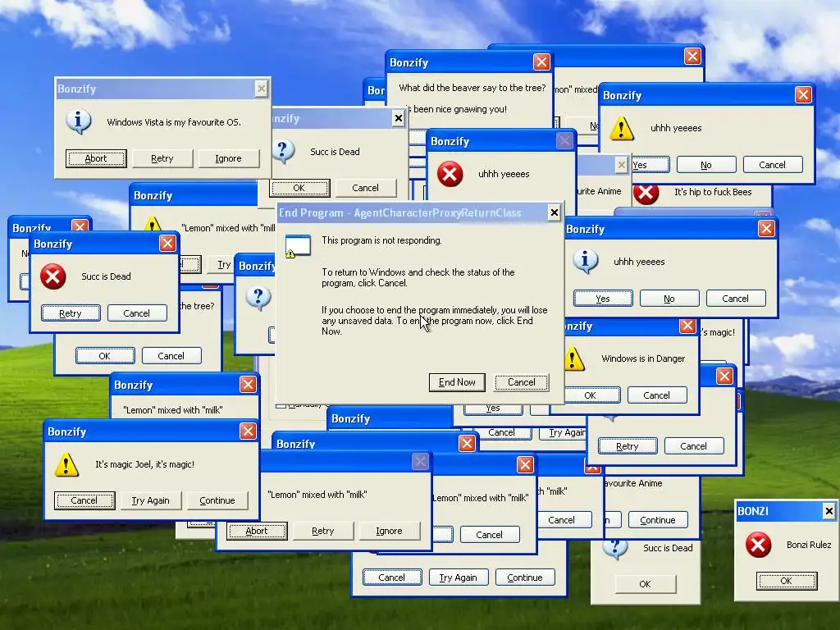Click OK in Succ is Dead question dialog
Viewport: 840px width, 630px height.
(299, 188)
